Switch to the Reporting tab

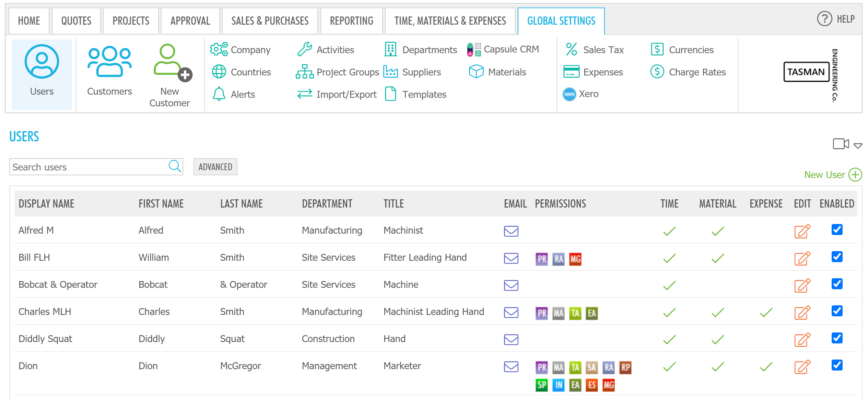click(x=351, y=20)
